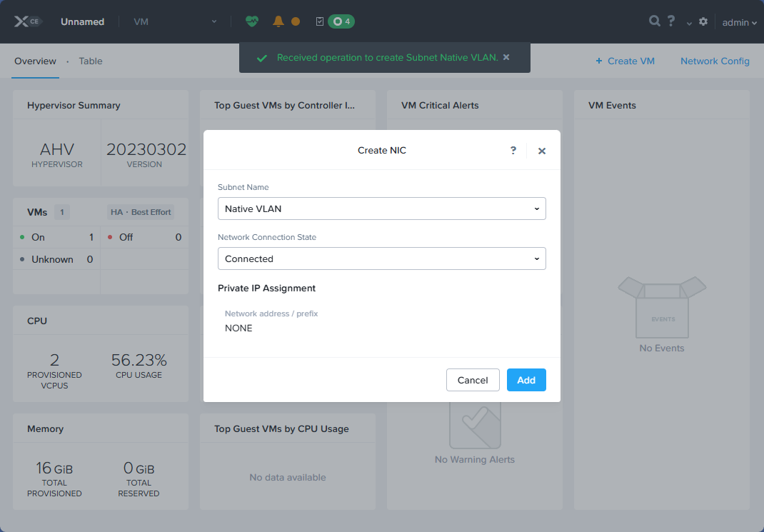Click the help icon in Create NIC dialog

[x=513, y=150]
